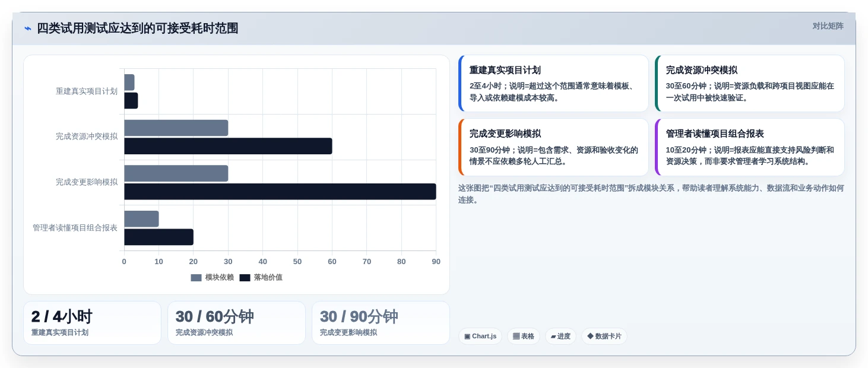Click the x-axis value 90
The image size is (868, 368).
tap(436, 262)
